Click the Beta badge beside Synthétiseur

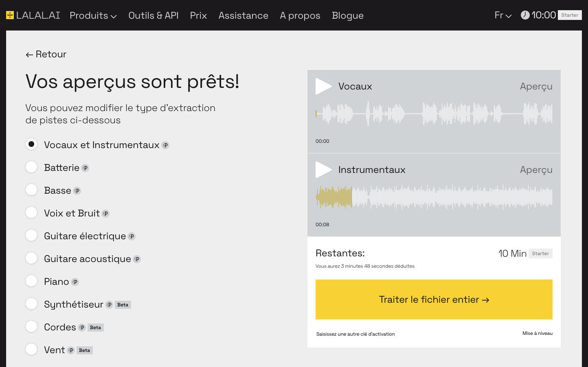tap(123, 305)
